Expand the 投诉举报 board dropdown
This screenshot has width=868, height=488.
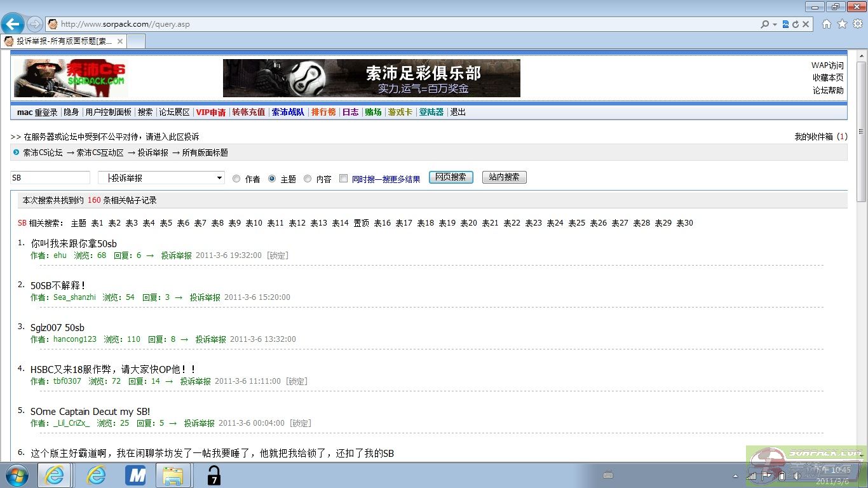[x=219, y=178]
